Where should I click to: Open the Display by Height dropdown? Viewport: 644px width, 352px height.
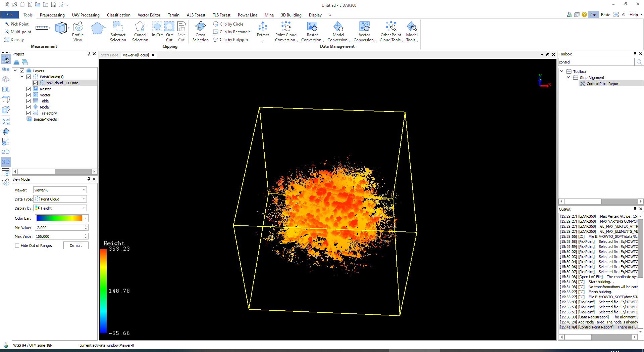[x=60, y=208]
